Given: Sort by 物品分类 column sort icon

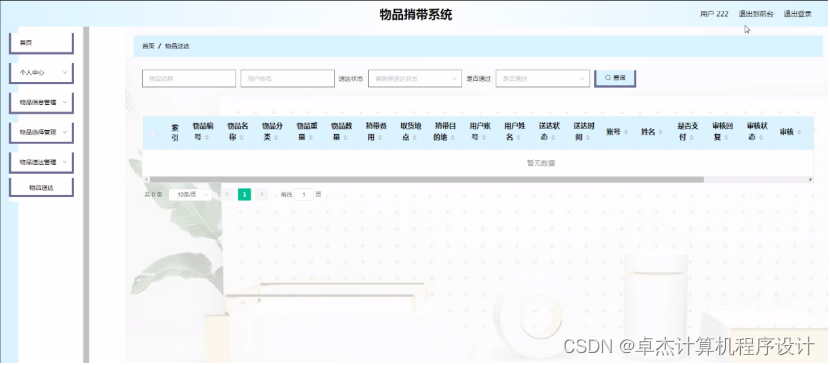Looking at the screenshot, I should tap(276, 137).
